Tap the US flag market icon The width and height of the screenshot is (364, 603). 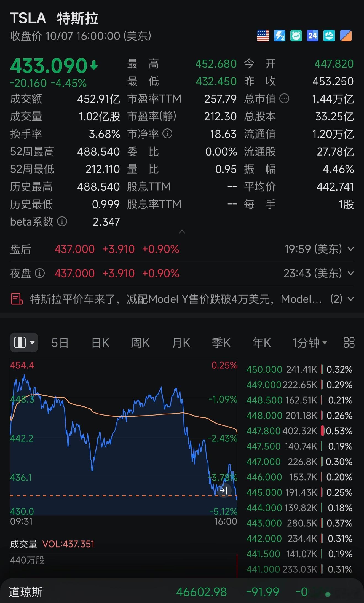coord(263,36)
